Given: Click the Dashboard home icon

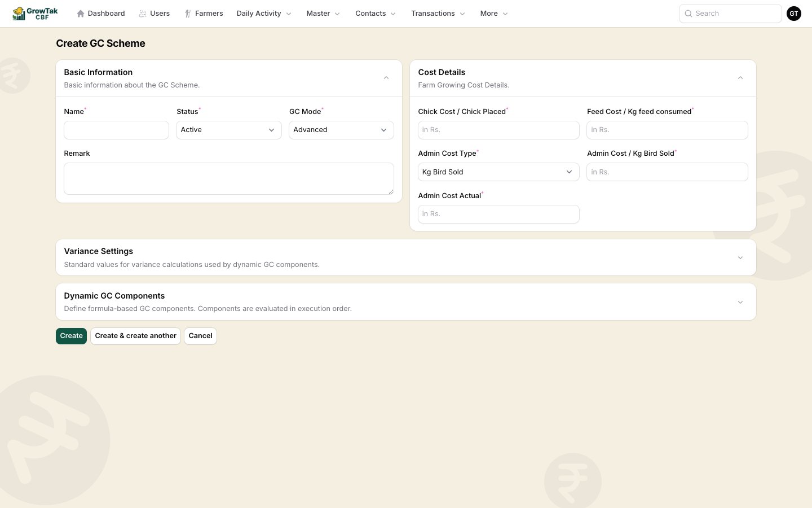Looking at the screenshot, I should pyautogui.click(x=81, y=14).
